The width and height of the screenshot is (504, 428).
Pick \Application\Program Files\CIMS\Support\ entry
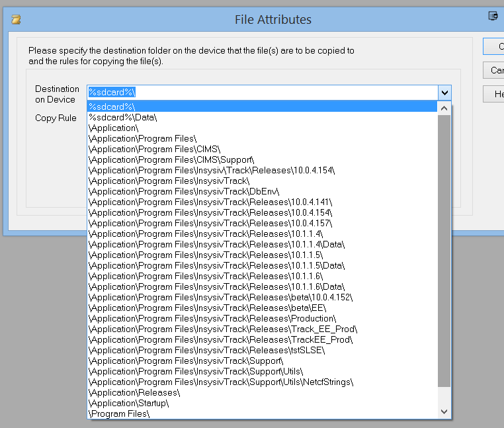171,159
